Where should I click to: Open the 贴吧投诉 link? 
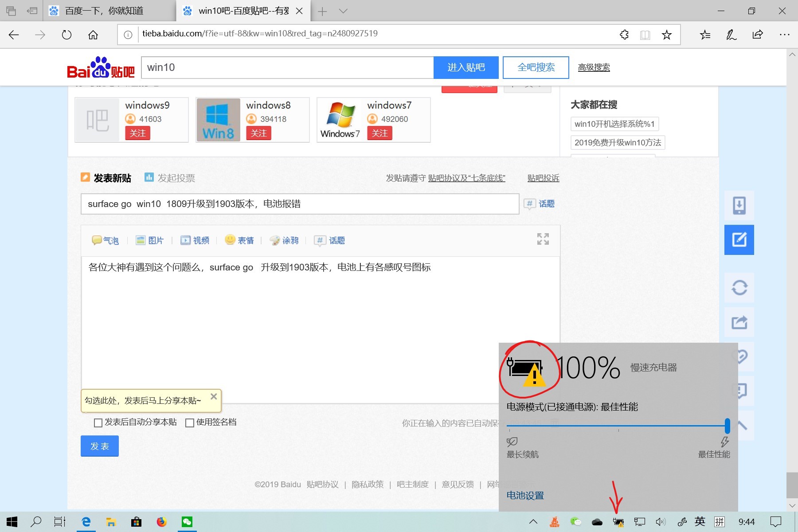pyautogui.click(x=544, y=178)
